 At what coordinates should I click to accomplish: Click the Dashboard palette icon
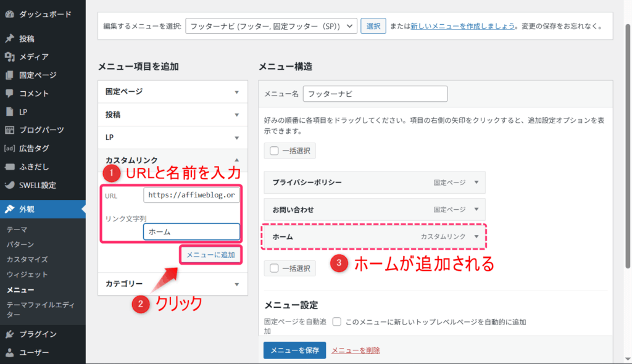tap(10, 14)
